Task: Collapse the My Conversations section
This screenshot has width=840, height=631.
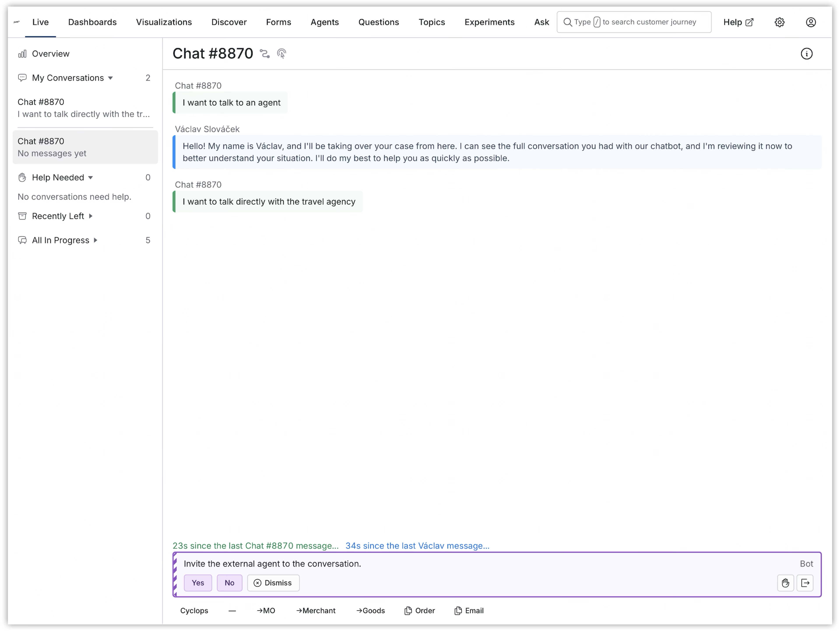Action: coord(111,78)
